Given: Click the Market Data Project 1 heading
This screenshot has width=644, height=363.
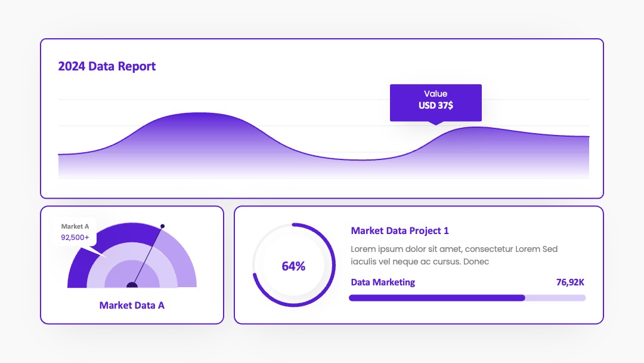Looking at the screenshot, I should pyautogui.click(x=400, y=230).
